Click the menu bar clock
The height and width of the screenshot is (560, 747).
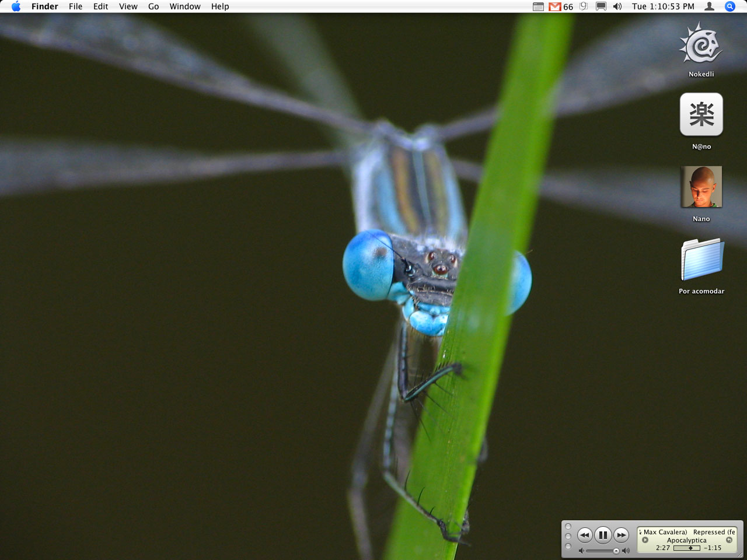click(663, 6)
